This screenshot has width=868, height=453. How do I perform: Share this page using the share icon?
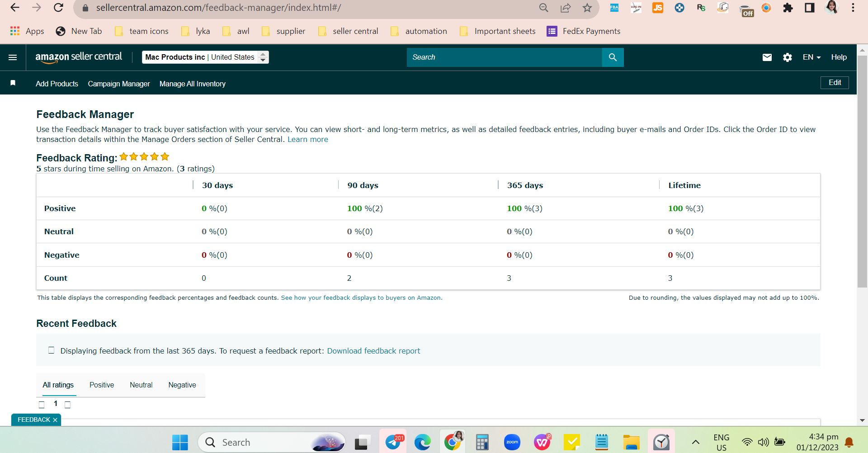[x=566, y=8]
